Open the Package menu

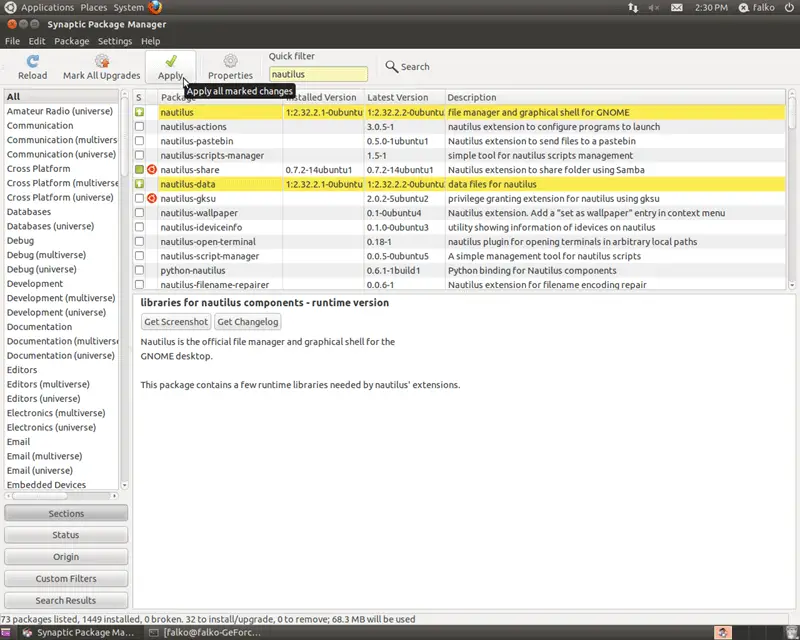[x=71, y=41]
